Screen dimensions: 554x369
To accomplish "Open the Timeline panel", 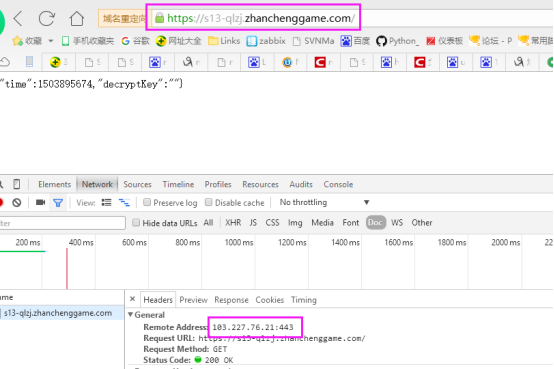I will click(178, 184).
